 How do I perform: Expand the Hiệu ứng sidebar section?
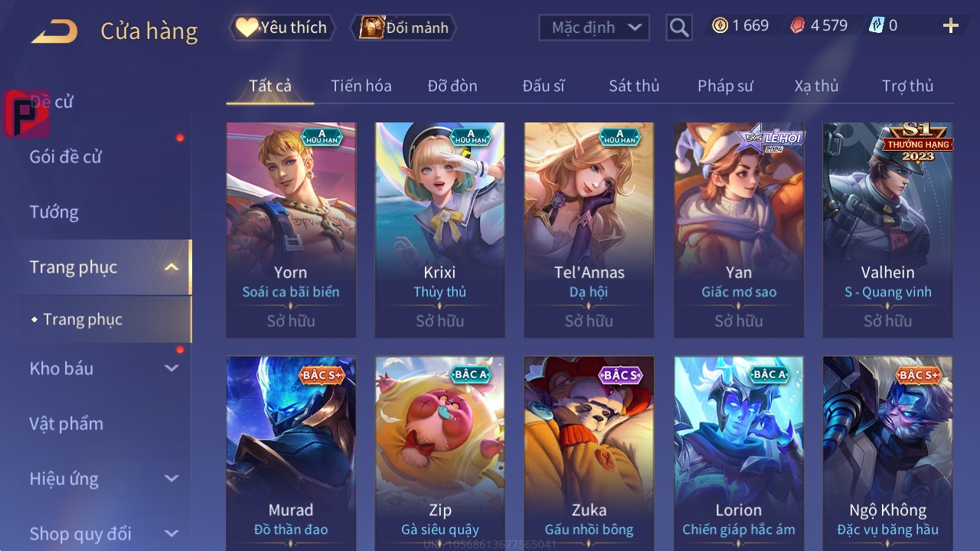(x=171, y=478)
